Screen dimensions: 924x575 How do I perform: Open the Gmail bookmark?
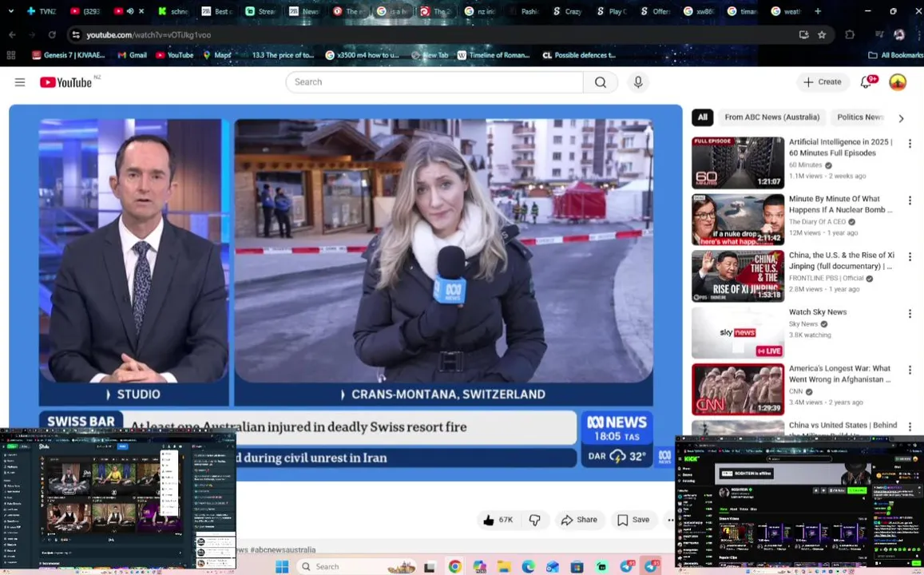click(x=132, y=55)
